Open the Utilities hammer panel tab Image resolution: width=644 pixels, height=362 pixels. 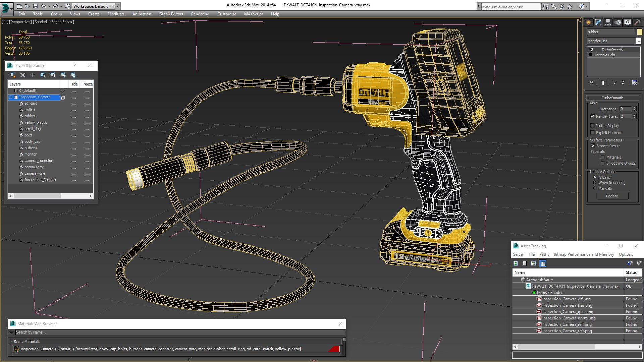[637, 22]
